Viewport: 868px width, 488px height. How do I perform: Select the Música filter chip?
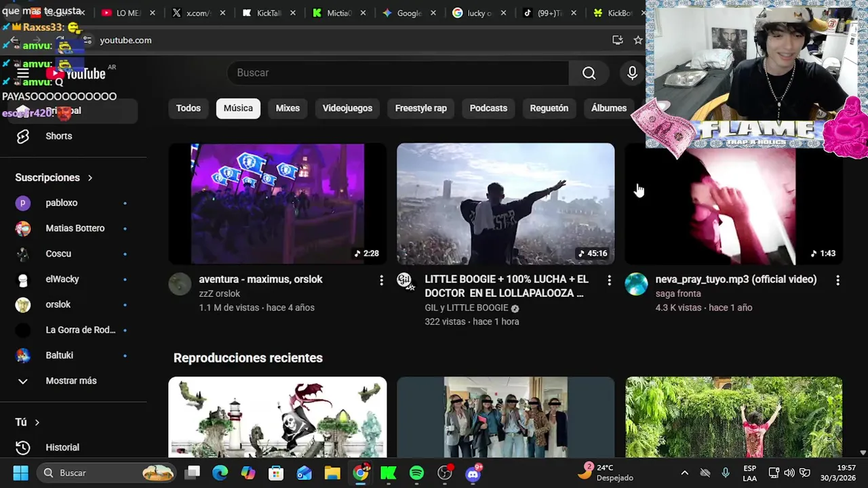pos(238,108)
